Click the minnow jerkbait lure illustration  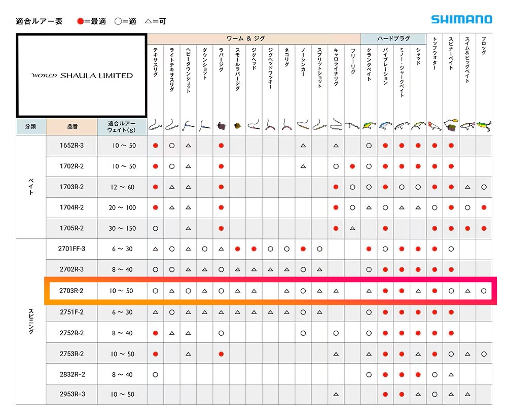click(x=402, y=126)
